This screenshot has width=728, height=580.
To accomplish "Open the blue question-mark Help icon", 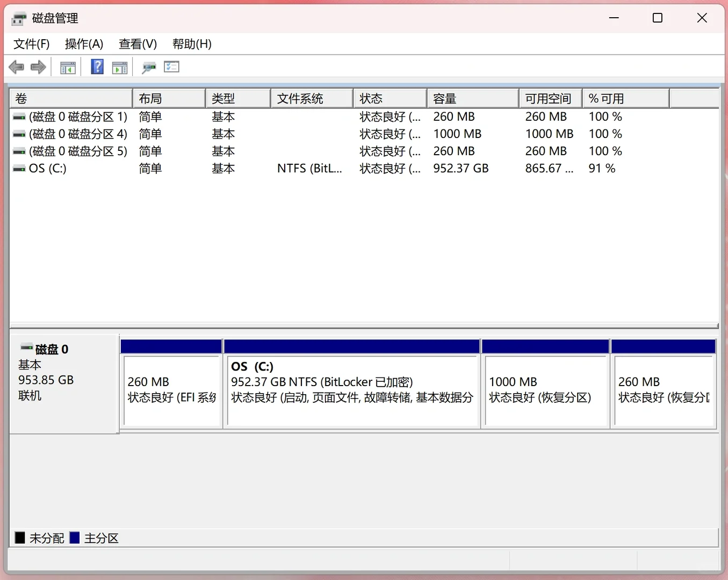I will pos(97,67).
